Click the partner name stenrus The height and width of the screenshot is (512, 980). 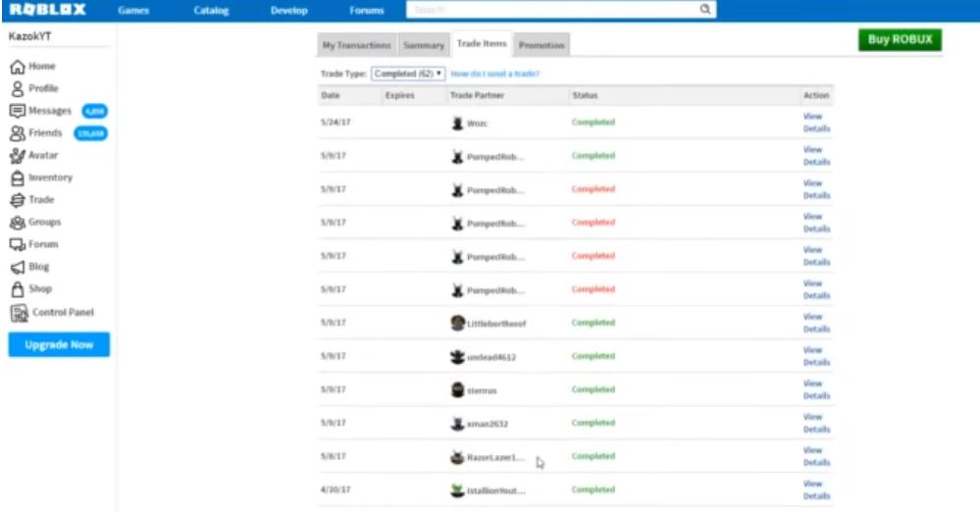[482, 390]
